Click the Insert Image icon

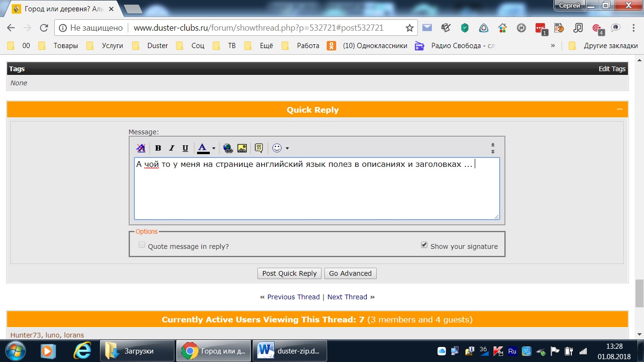(x=242, y=148)
